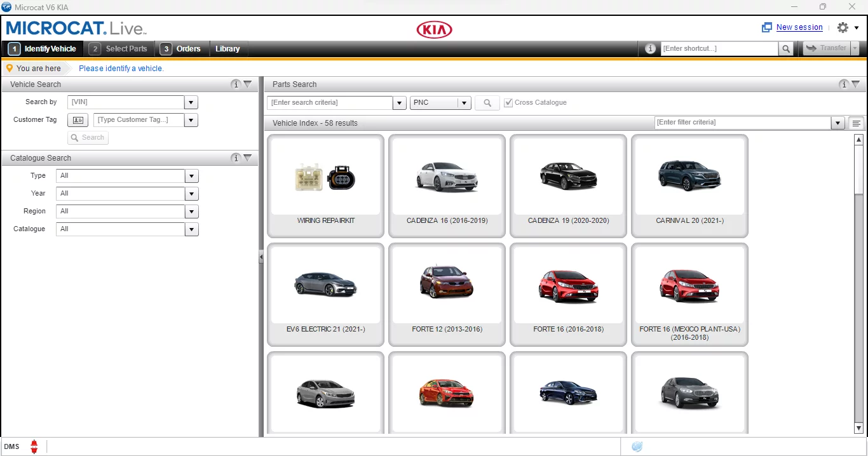The height and width of the screenshot is (456, 868).
Task: Expand the Transfer dropdown arrow
Action: tap(855, 48)
